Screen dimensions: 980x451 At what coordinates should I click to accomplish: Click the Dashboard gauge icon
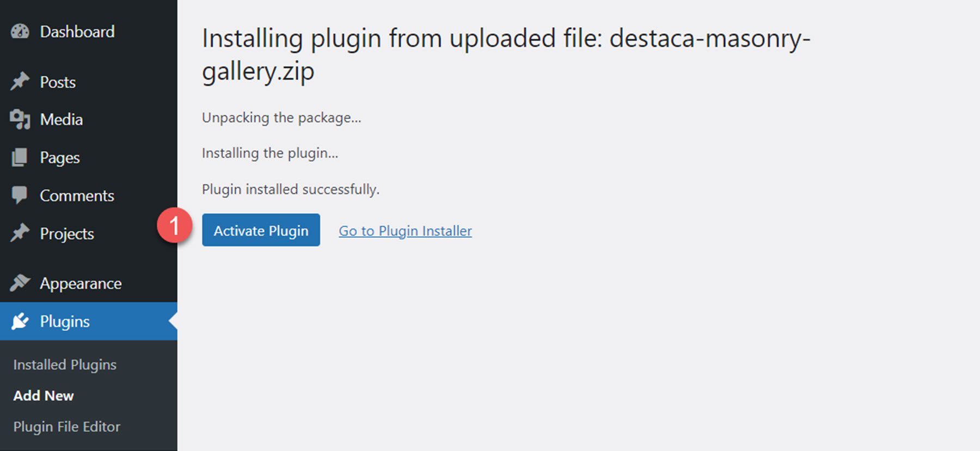(x=20, y=32)
